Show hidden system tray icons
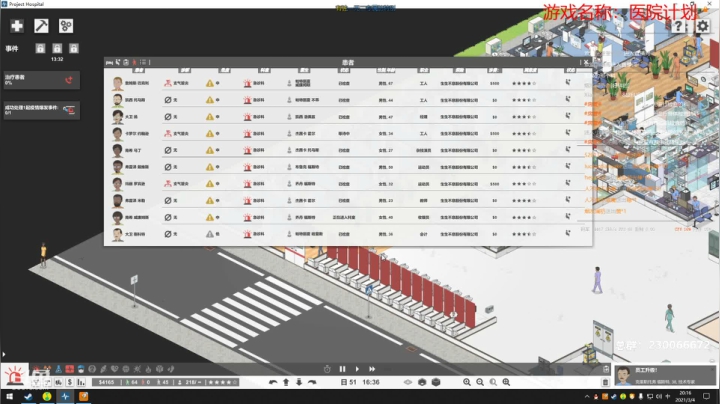This screenshot has height=404, width=720. pos(587,397)
